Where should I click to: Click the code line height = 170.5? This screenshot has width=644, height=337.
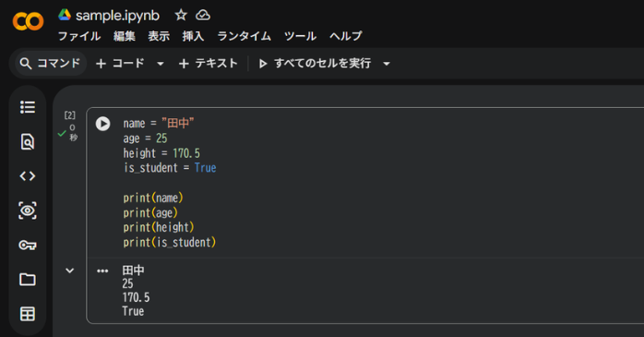[x=161, y=153]
